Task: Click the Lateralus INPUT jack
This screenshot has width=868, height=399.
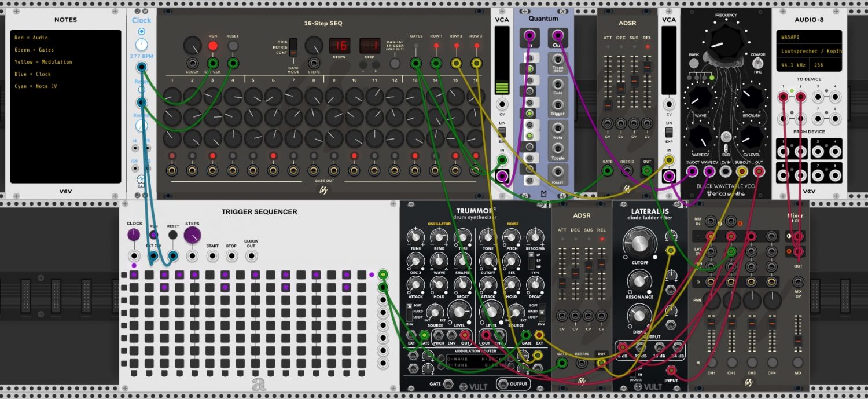Action: (671, 371)
